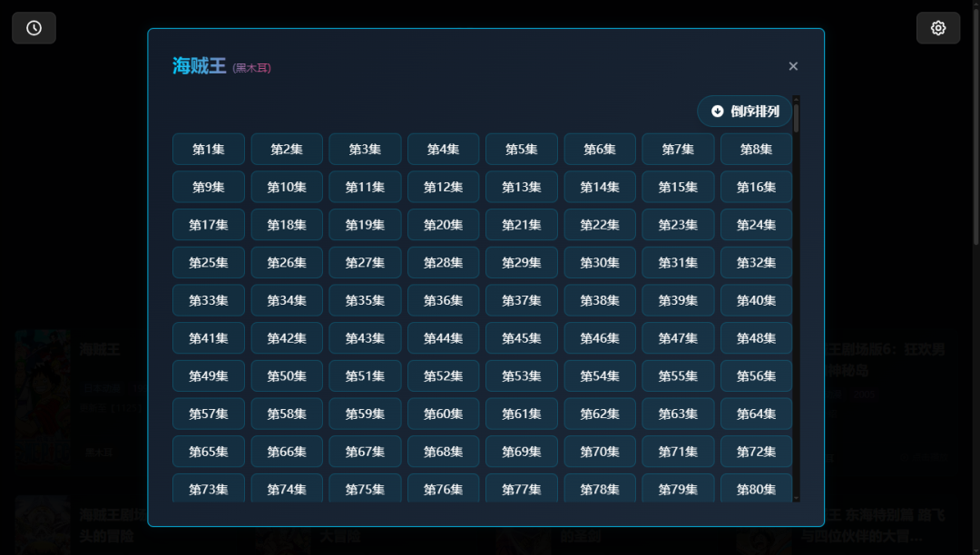Play episode 第64集
Viewport: 980px width, 555px height.
coord(756,414)
